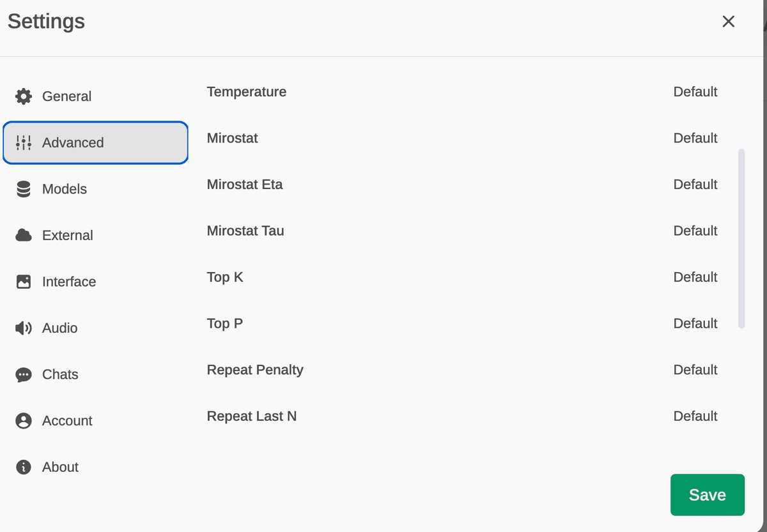Toggle the Mirostat Default setting
The width and height of the screenshot is (767, 532).
point(695,138)
